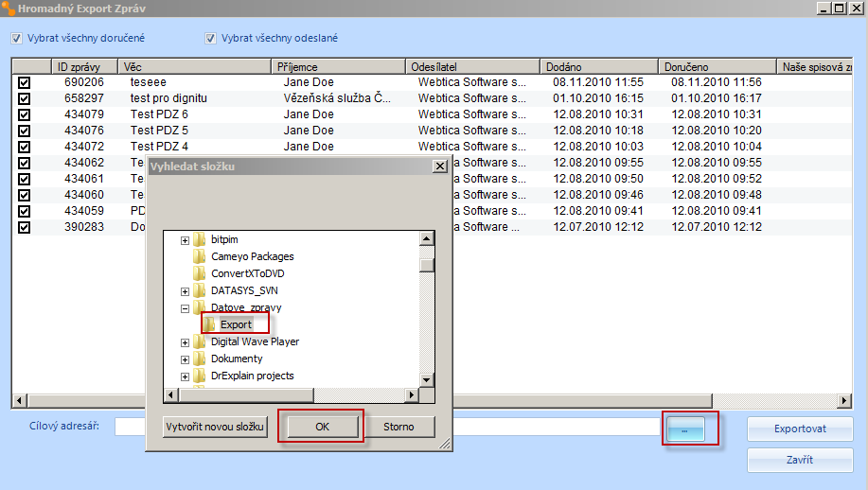Toggle 'Vybrat všechny doručené' checkbox
This screenshot has width=868, height=490.
[x=17, y=39]
